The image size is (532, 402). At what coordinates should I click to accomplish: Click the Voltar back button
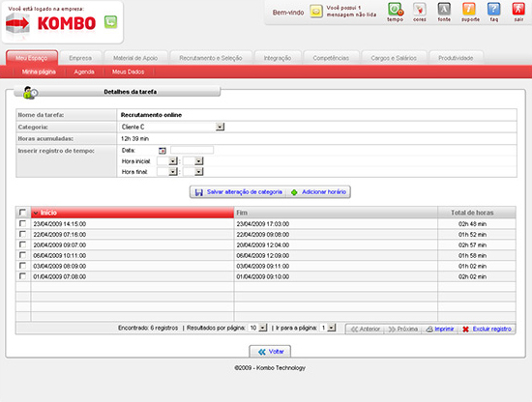click(270, 352)
